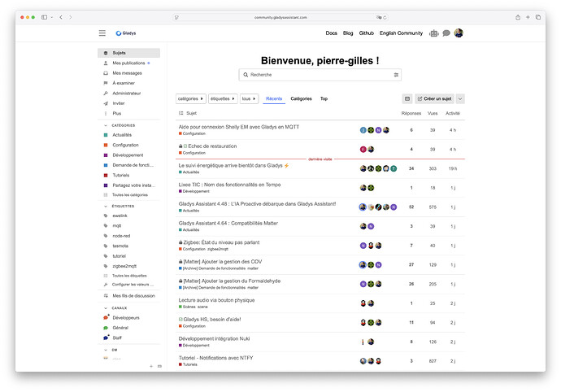The width and height of the screenshot is (561, 392).
Task: Open advanced search filters icon in search bar
Action: pos(397,75)
